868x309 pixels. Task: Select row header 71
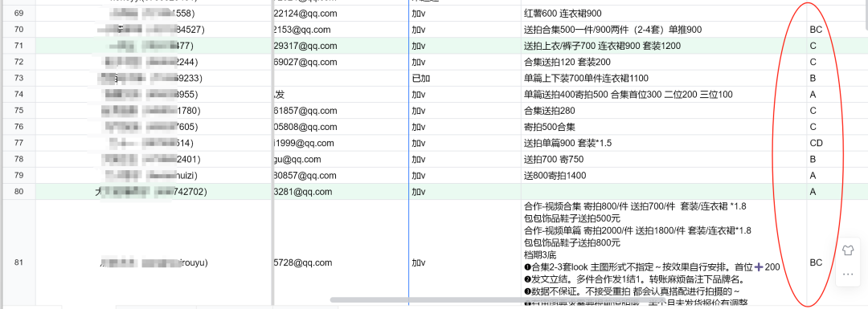coord(18,45)
